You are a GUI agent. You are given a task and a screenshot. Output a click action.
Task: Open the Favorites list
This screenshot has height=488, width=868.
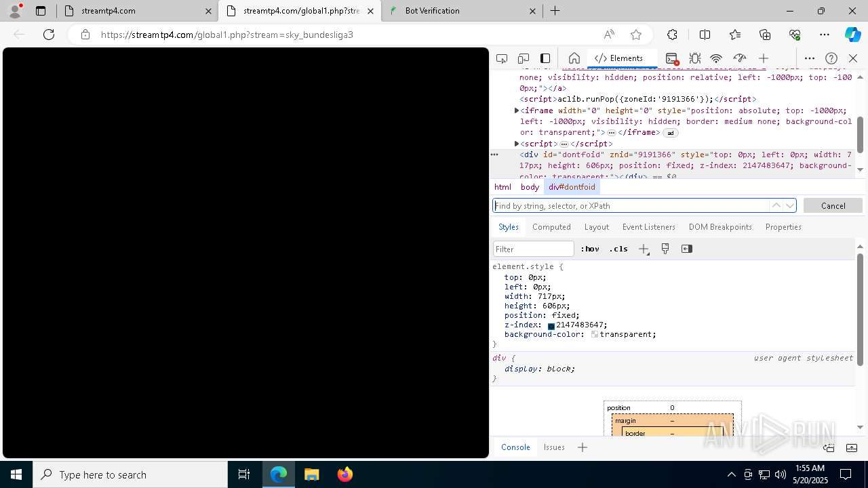[x=735, y=35]
